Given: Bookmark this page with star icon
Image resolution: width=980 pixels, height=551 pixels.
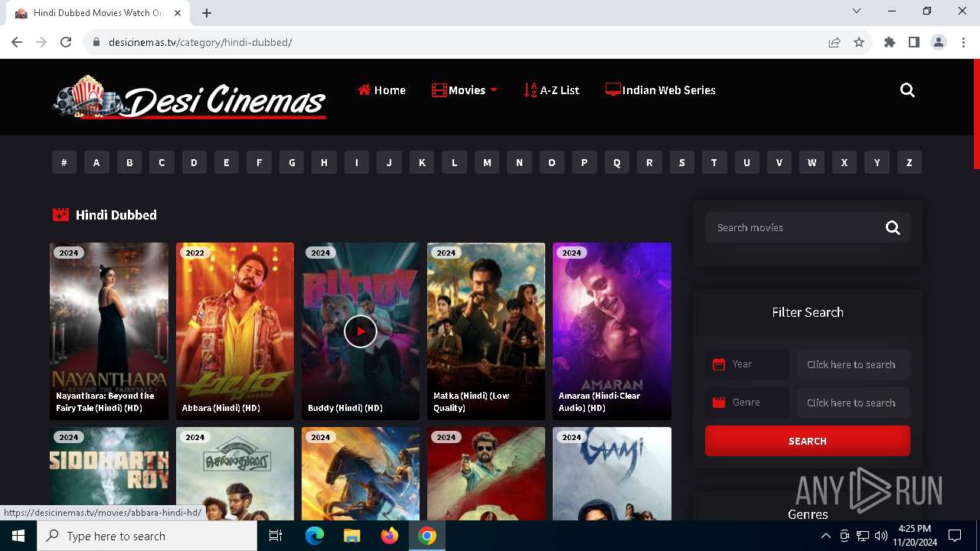Looking at the screenshot, I should click(859, 42).
